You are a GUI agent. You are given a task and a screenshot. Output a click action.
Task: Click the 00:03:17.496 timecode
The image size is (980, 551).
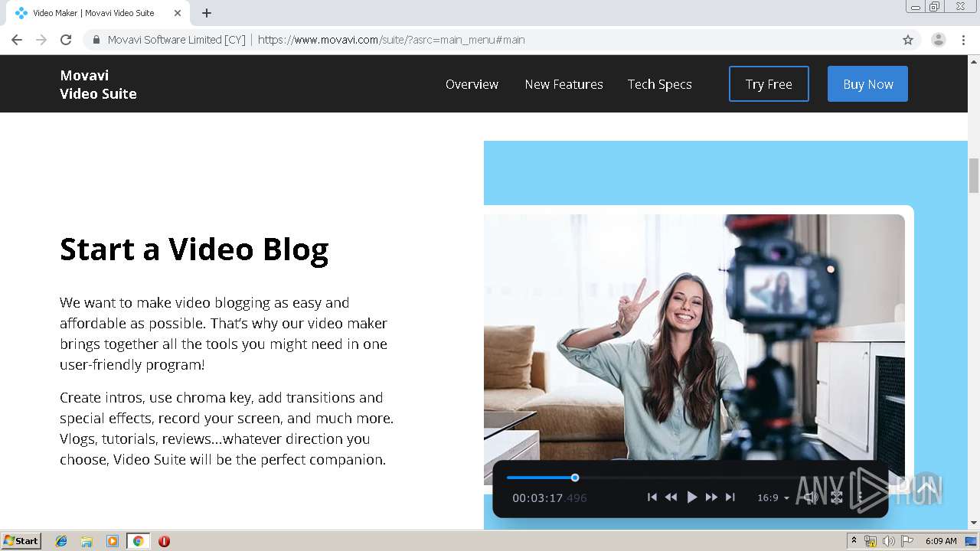click(x=549, y=498)
